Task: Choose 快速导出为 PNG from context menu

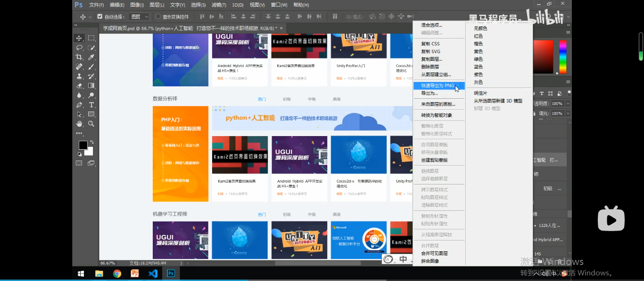Action: coord(439,86)
